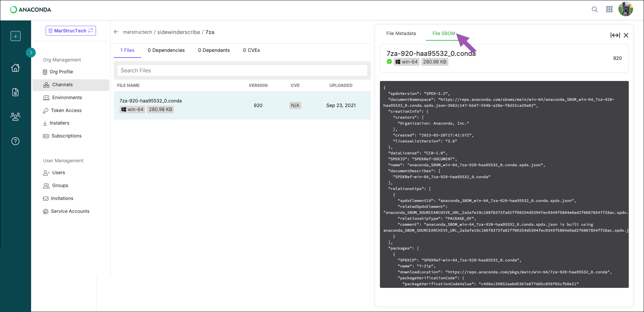Select the 1 Files tab

[x=127, y=50]
